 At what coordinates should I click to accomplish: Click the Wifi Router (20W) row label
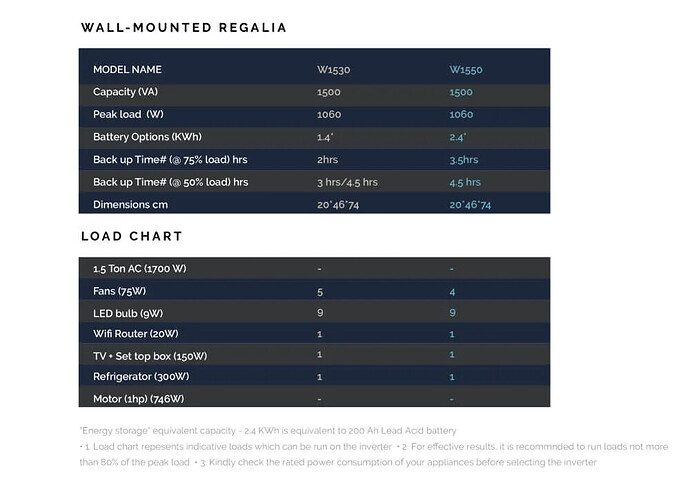tap(136, 334)
